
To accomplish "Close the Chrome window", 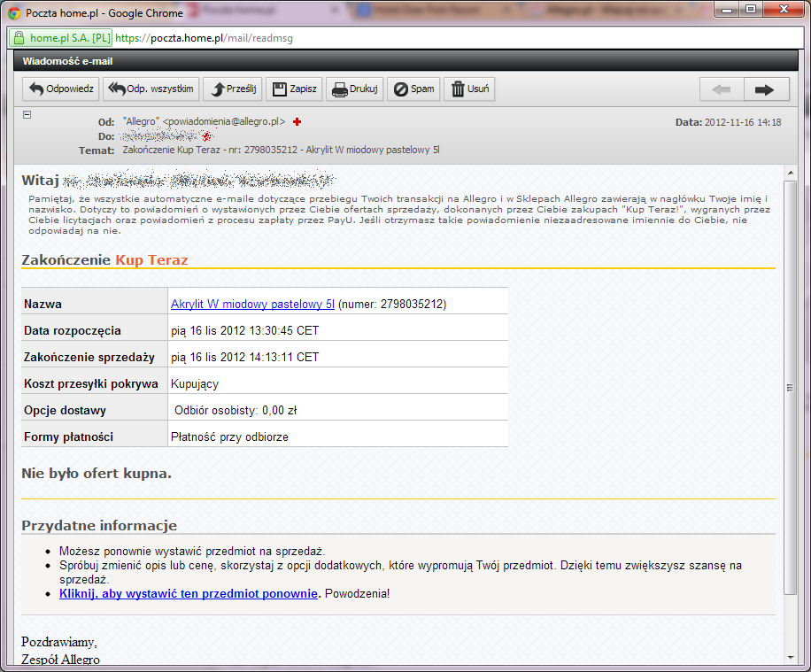I will pyautogui.click(x=784, y=10).
